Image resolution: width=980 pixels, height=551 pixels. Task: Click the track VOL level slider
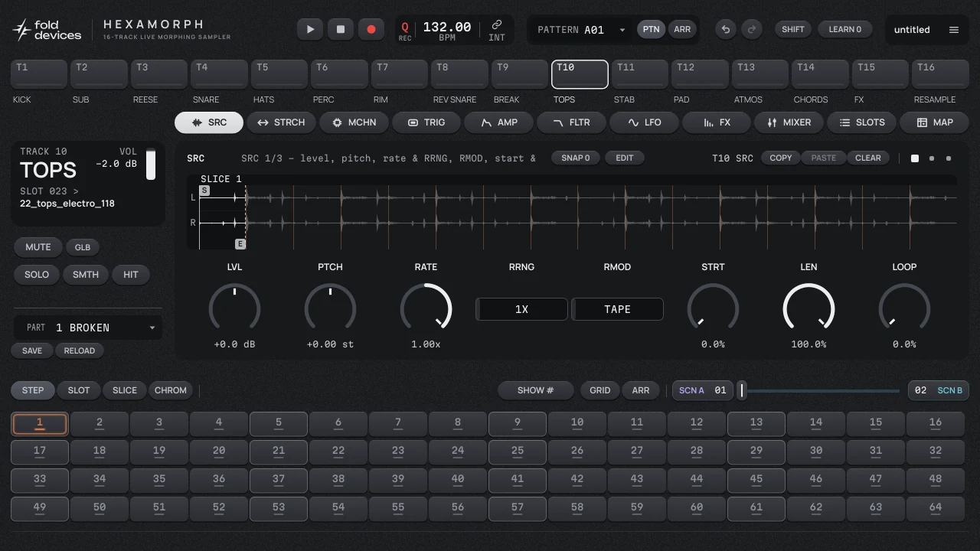click(151, 164)
